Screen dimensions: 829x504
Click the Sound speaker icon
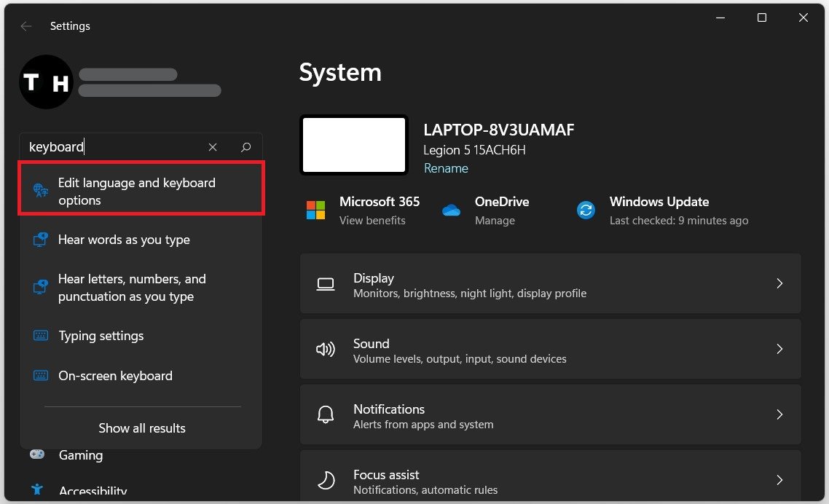[x=326, y=350]
